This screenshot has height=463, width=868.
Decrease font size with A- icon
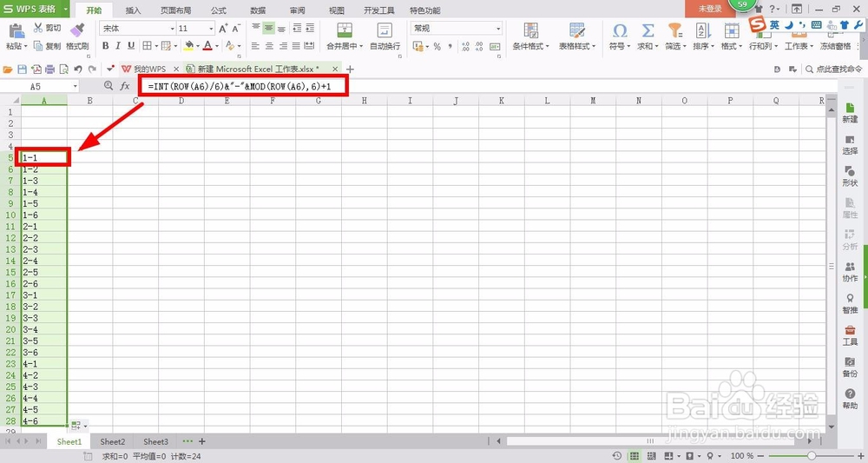236,29
